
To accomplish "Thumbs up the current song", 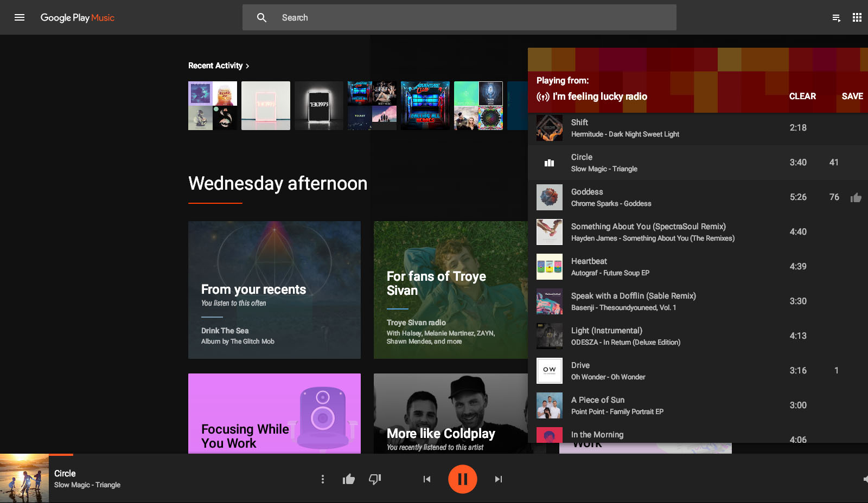I will point(349,479).
